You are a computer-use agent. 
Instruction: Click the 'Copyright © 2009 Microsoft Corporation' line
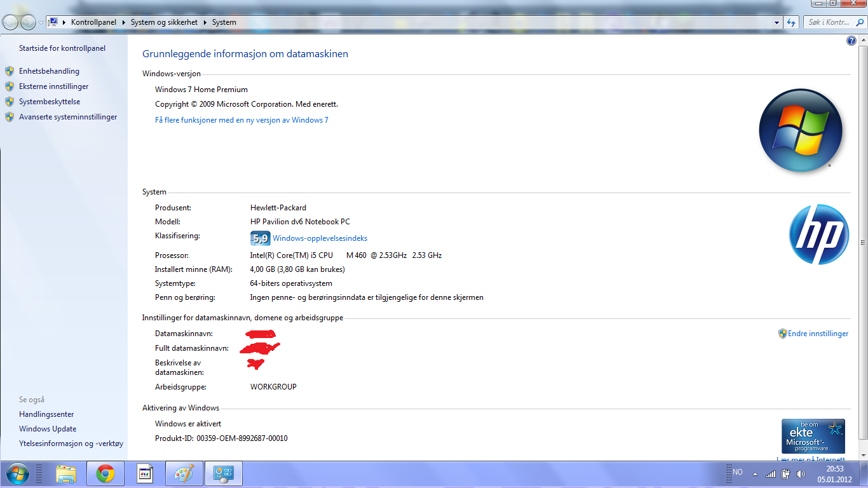click(x=247, y=104)
